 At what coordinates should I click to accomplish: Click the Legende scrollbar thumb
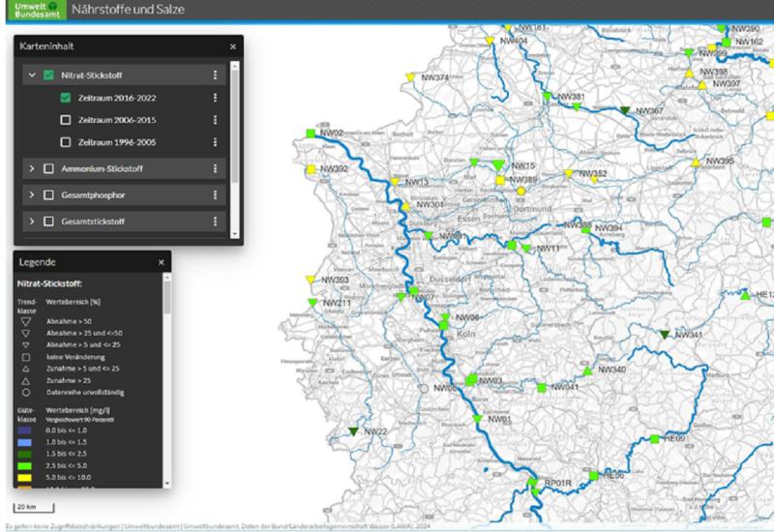tap(166, 298)
